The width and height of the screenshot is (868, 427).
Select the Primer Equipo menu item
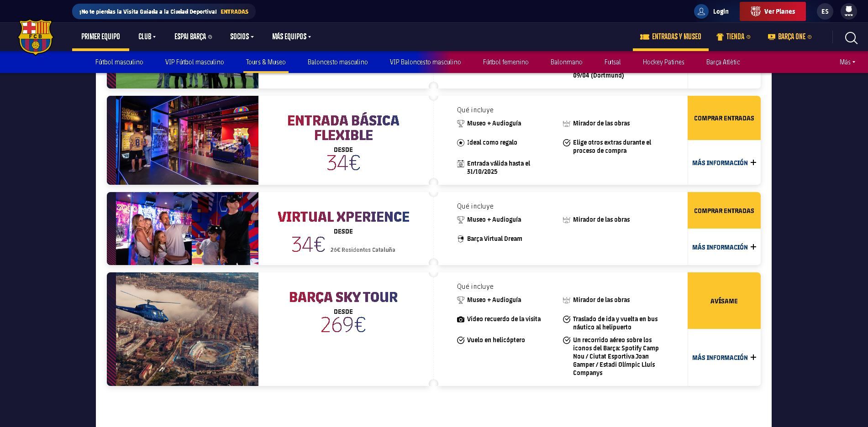(100, 36)
